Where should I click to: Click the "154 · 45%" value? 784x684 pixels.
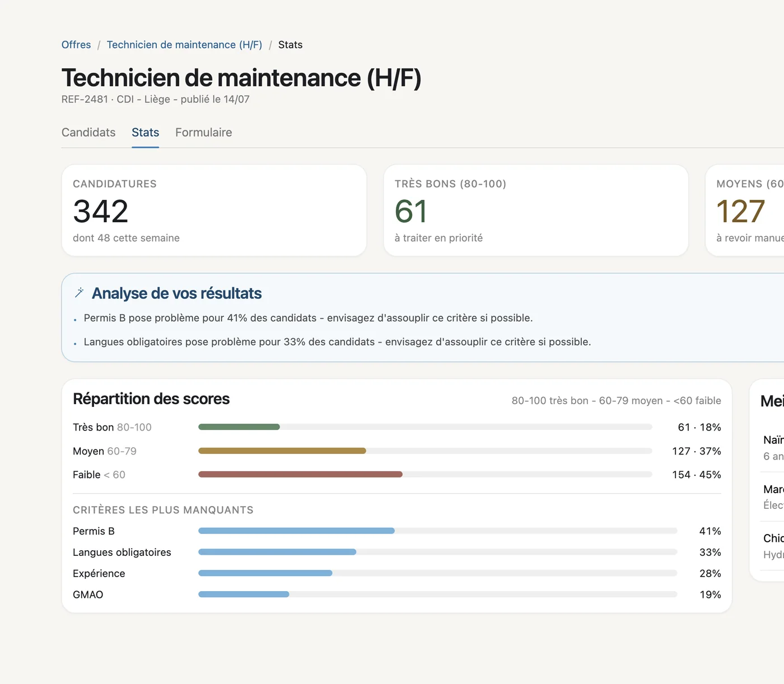697,475
